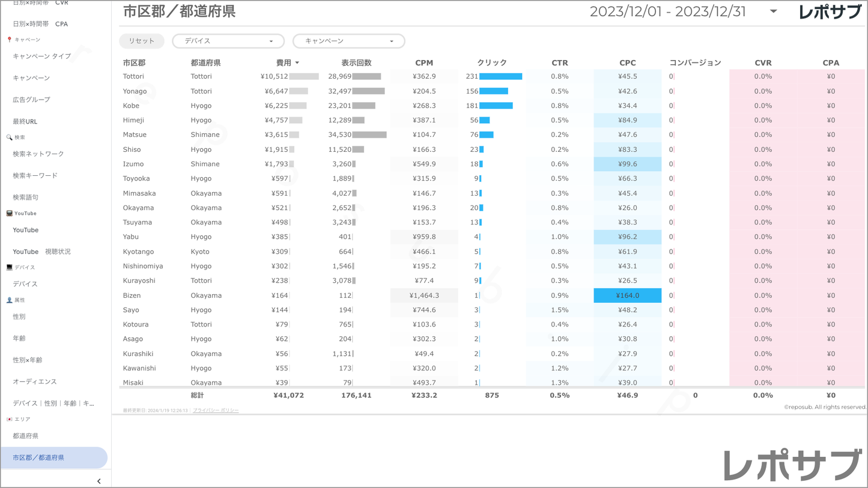This screenshot has width=868, height=488.
Task: Click the highlighted ¥164.0 CPC cell for Bizen
Action: (x=627, y=295)
